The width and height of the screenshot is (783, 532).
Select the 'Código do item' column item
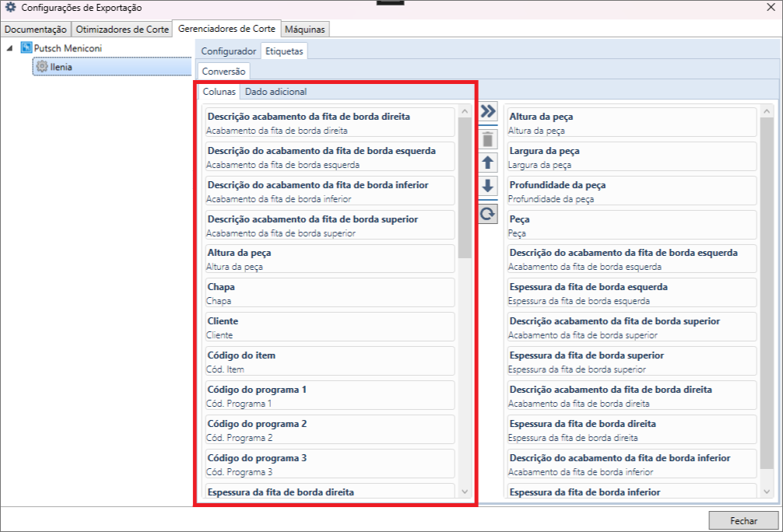click(329, 362)
